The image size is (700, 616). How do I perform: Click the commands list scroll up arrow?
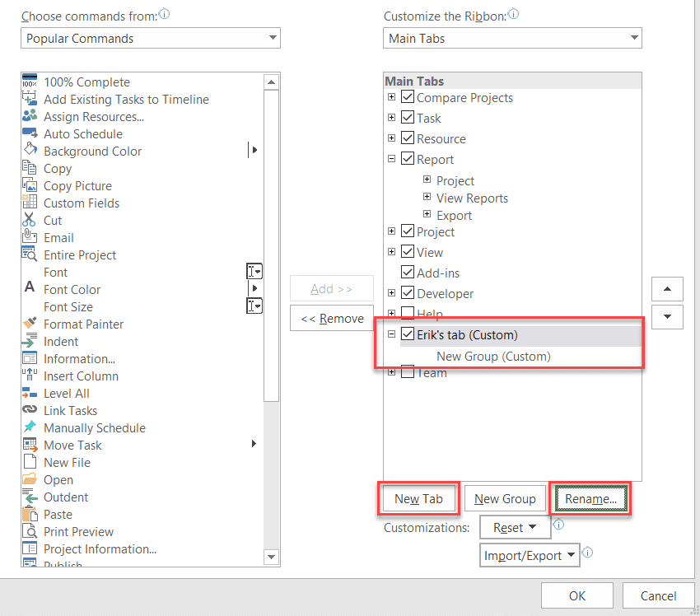[x=271, y=82]
